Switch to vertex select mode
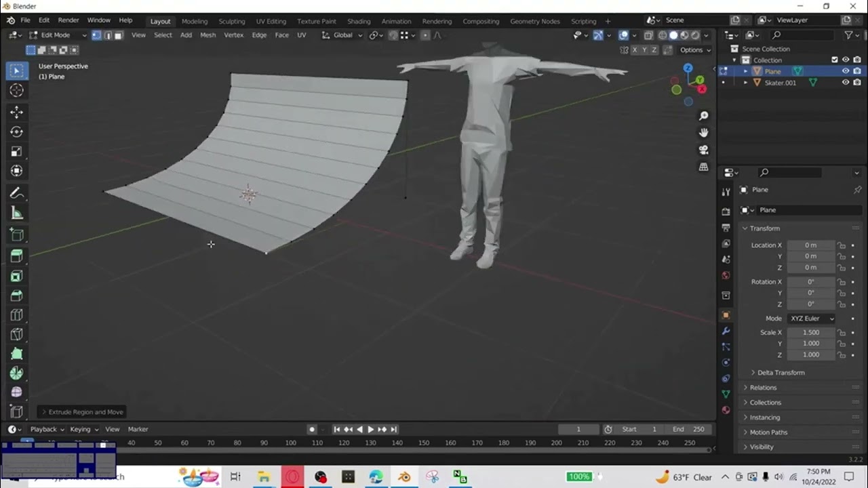This screenshot has height=488, width=868. click(96, 35)
